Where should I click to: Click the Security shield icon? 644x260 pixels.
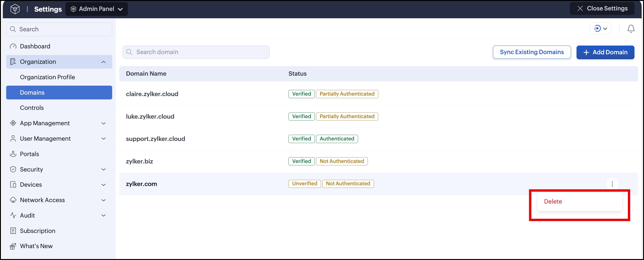click(13, 169)
